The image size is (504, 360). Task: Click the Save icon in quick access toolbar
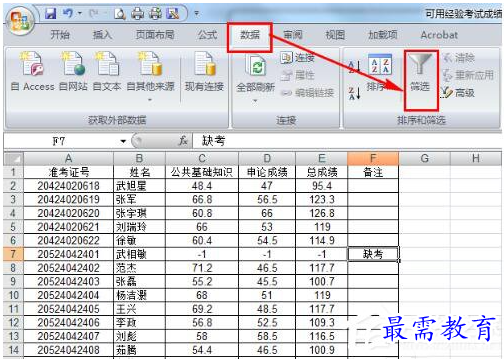(x=51, y=14)
